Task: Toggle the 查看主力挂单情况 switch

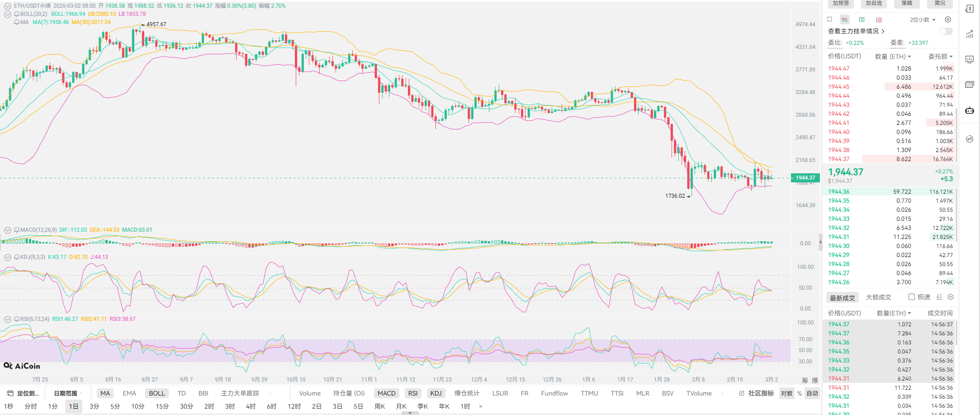Action: (x=946, y=31)
